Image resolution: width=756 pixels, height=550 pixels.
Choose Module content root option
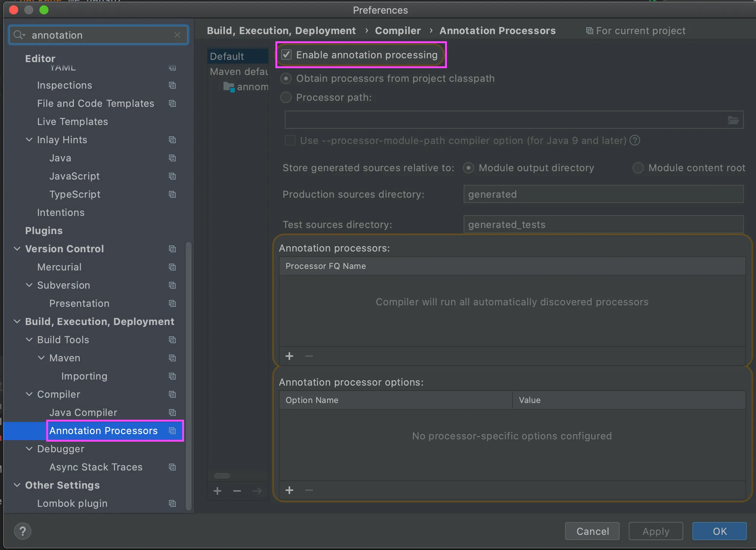pos(638,168)
